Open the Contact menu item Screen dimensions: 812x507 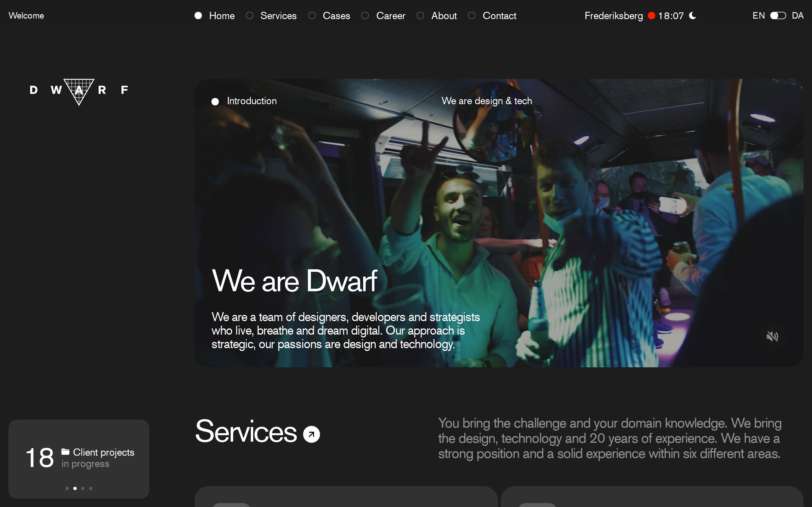499,16
